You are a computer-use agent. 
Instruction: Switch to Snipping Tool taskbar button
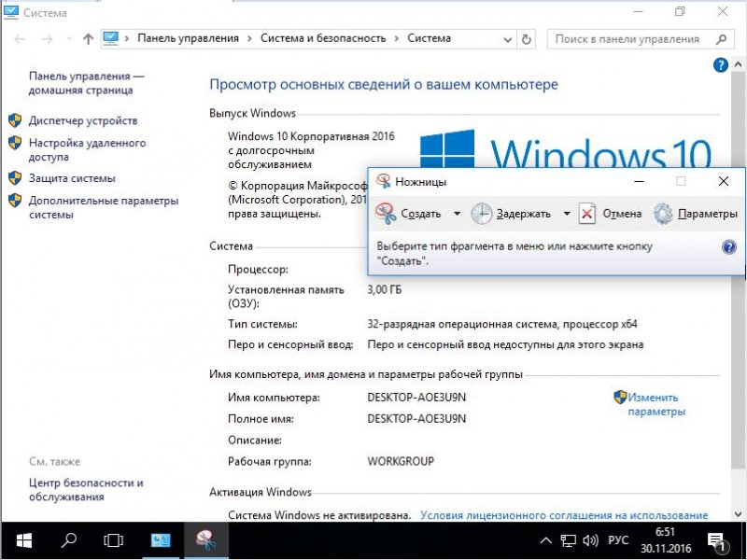pyautogui.click(x=205, y=540)
